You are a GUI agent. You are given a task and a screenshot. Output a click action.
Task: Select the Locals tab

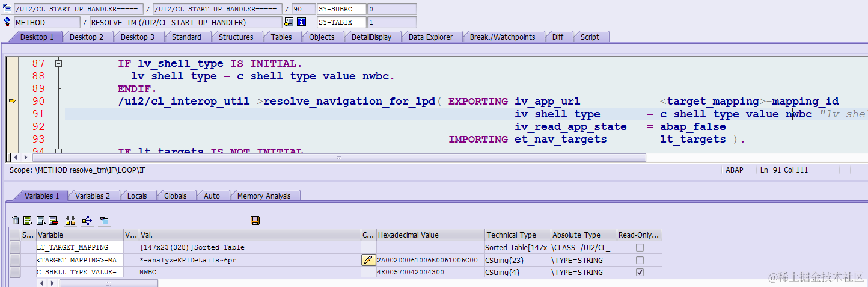(x=137, y=196)
